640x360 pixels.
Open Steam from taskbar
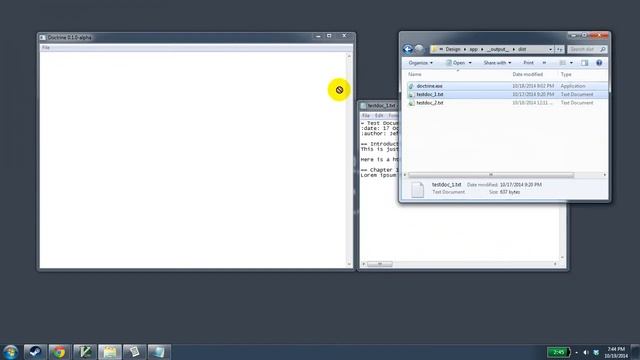(35, 352)
